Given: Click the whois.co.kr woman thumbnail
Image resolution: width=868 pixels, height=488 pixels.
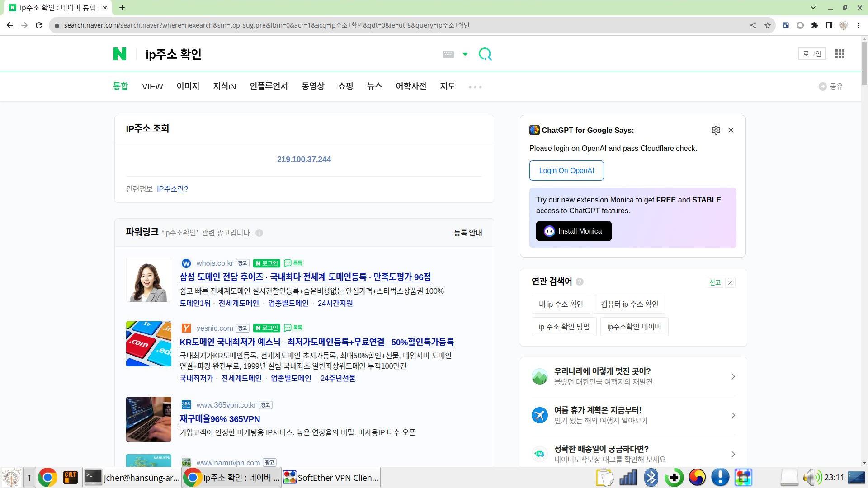Looking at the screenshot, I should pyautogui.click(x=149, y=280).
